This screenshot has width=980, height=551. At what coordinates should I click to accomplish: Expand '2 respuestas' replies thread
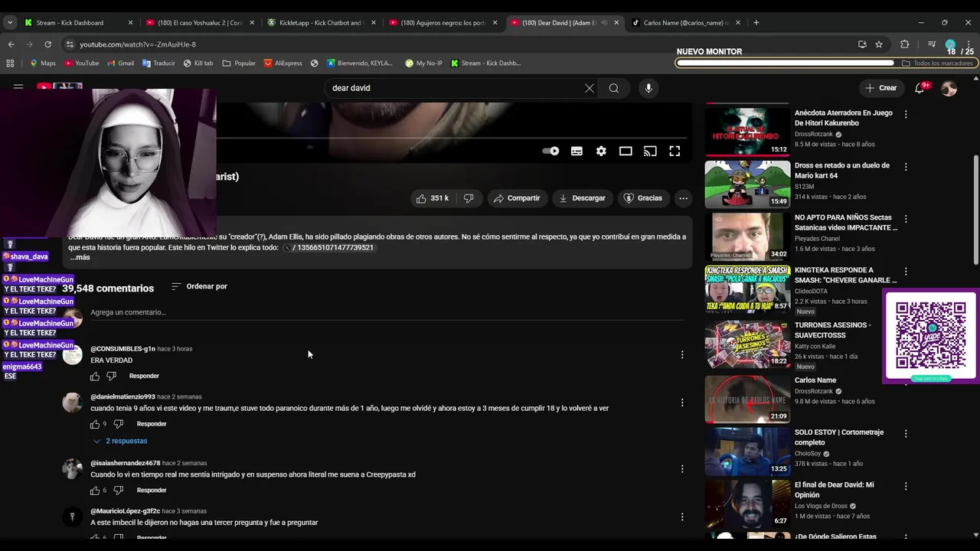click(120, 441)
